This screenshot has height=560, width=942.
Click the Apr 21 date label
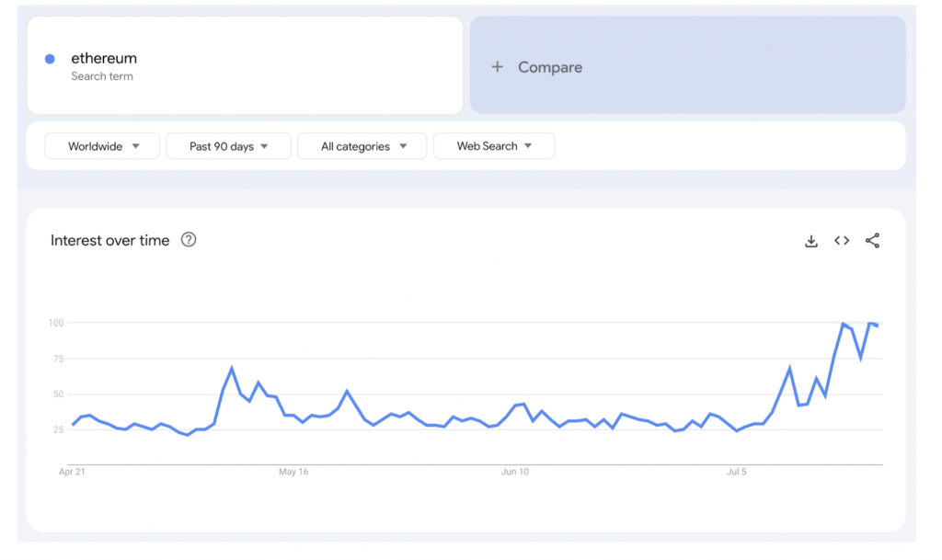click(71, 472)
